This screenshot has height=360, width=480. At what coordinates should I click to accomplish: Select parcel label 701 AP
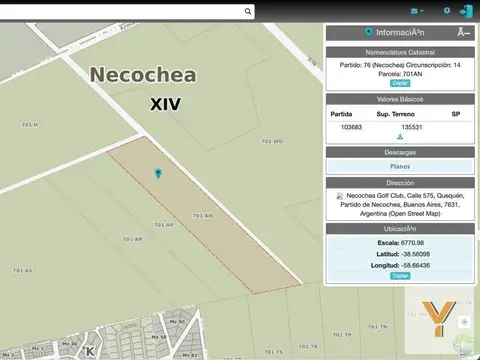coord(164,225)
